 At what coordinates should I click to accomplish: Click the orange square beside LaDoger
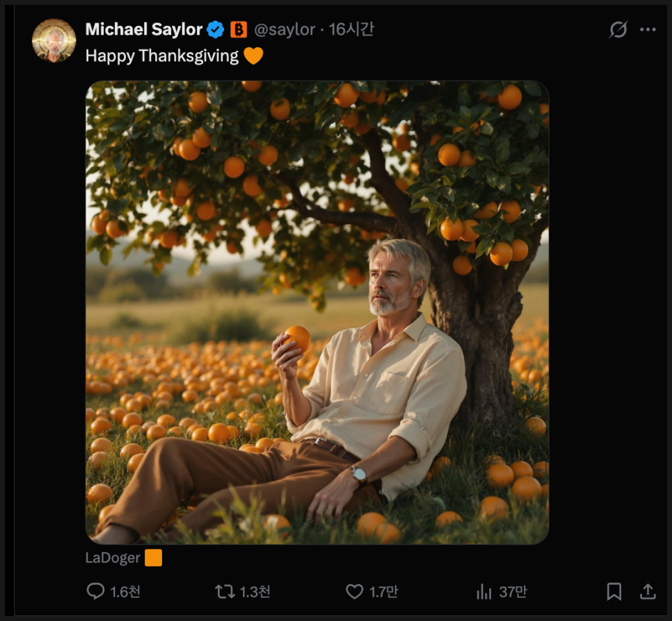(x=153, y=558)
